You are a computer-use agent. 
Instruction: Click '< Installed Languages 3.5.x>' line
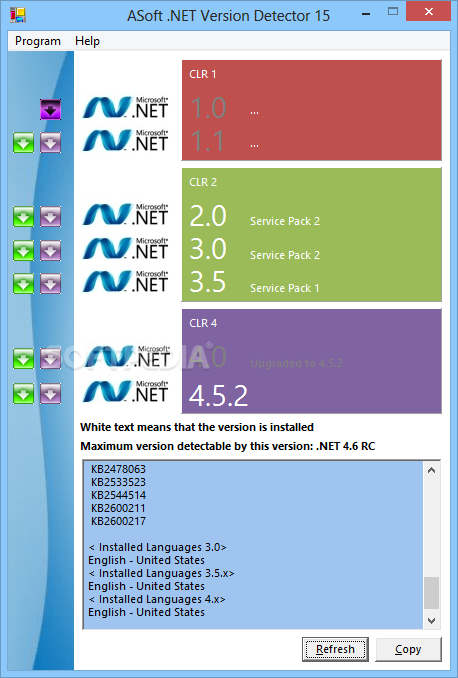pyautogui.click(x=161, y=573)
